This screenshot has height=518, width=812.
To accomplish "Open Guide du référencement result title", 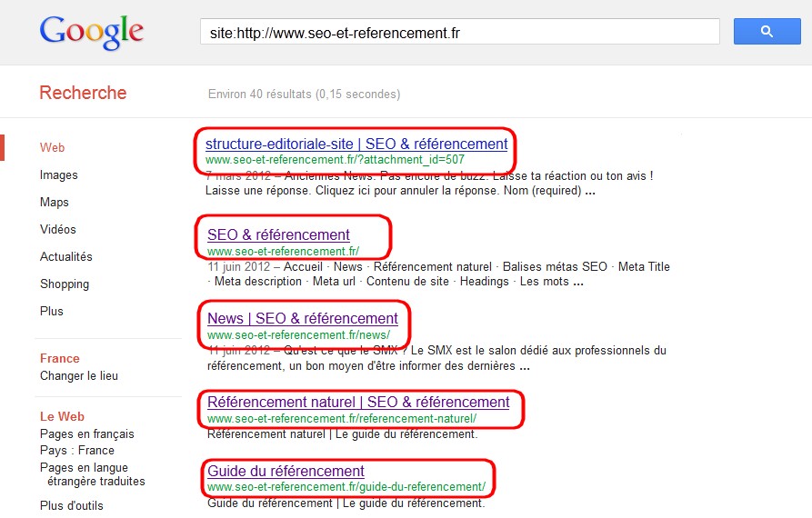I will click(x=286, y=471).
